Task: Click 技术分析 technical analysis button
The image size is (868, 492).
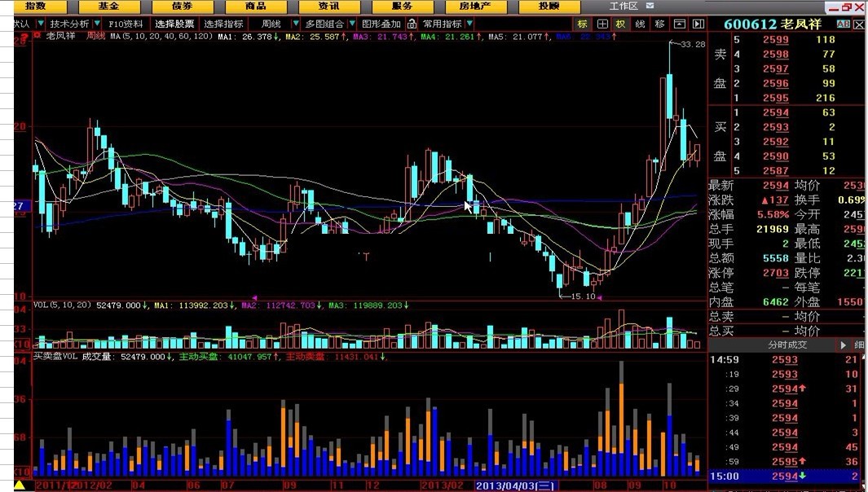Action: [x=69, y=24]
